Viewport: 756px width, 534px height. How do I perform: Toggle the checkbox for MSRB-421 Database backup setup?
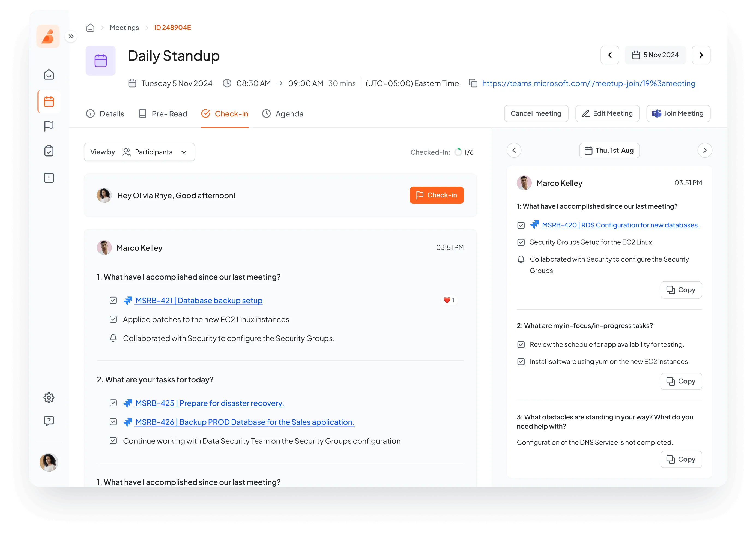tap(113, 300)
